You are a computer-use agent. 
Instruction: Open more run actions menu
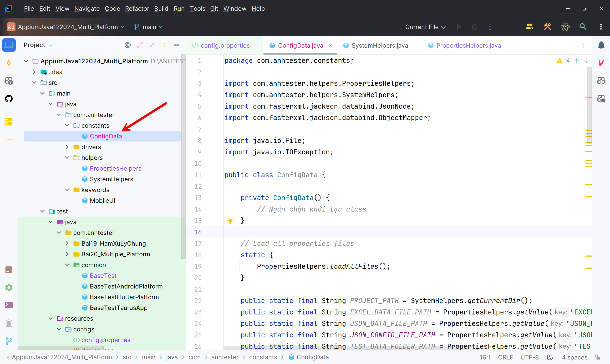click(x=490, y=27)
